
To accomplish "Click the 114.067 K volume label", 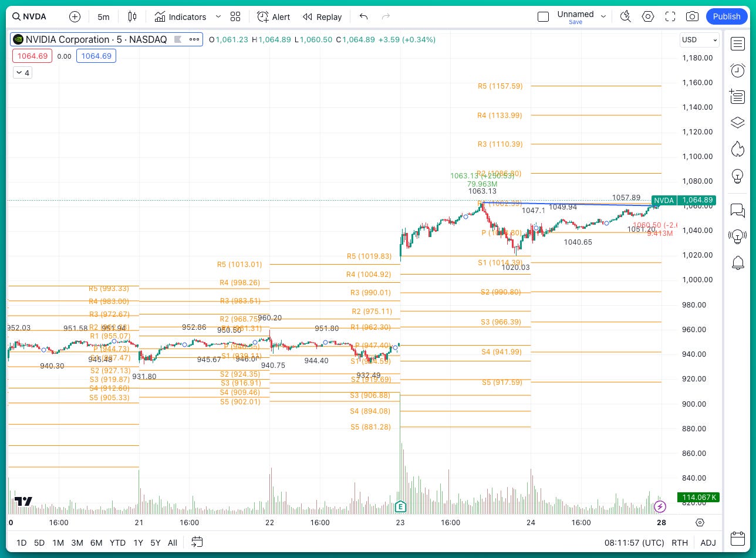I will tap(698, 498).
